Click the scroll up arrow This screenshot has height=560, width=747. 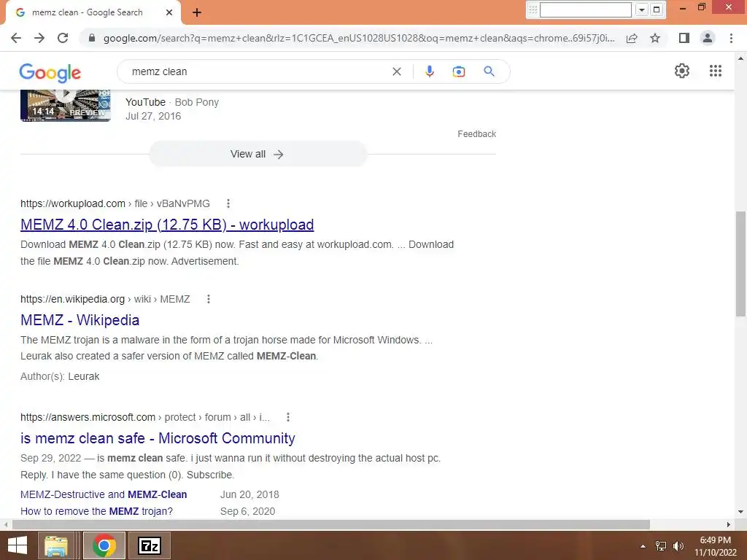(740, 58)
